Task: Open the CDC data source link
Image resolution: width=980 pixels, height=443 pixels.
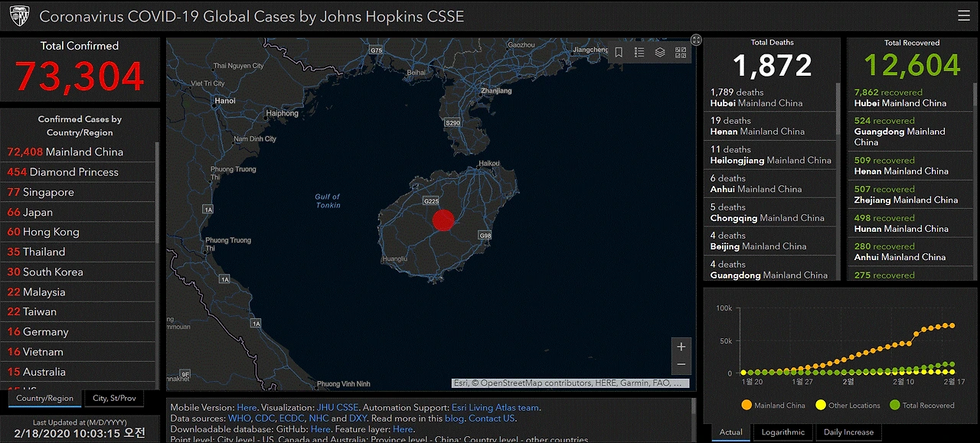Action: click(x=265, y=419)
